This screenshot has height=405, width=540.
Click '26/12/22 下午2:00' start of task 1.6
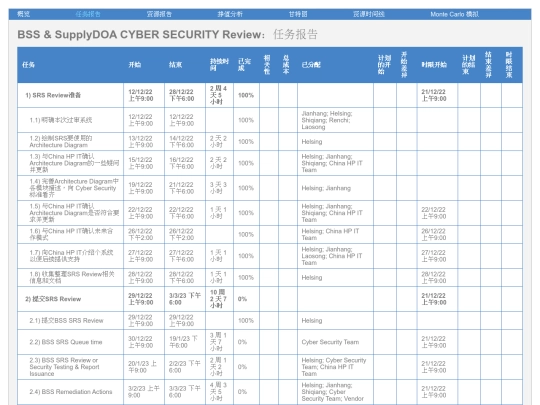pyautogui.click(x=140, y=234)
